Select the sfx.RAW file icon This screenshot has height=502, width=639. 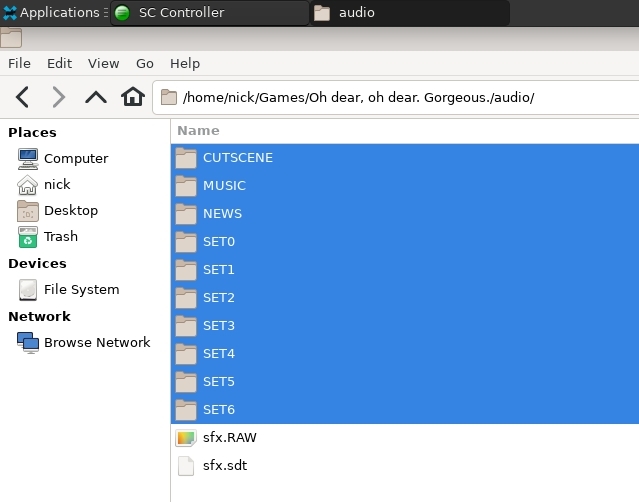[x=186, y=438]
